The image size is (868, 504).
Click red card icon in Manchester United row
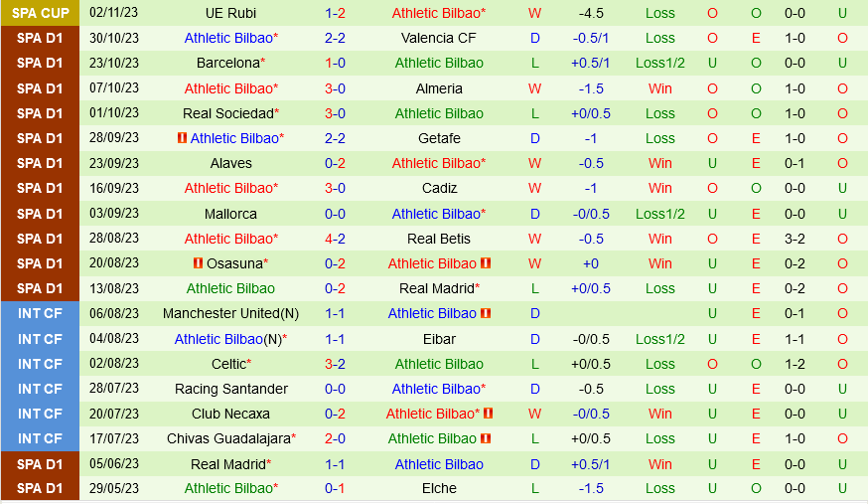tap(486, 313)
